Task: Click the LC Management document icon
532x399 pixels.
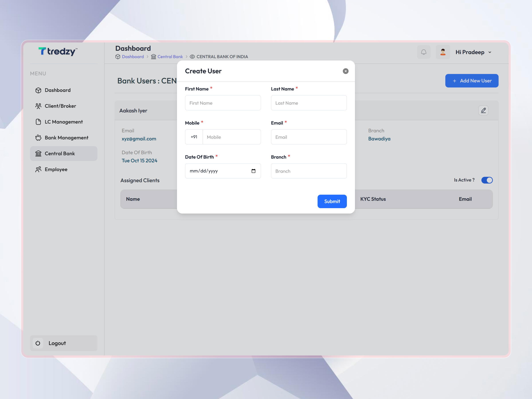Action: 39,122
